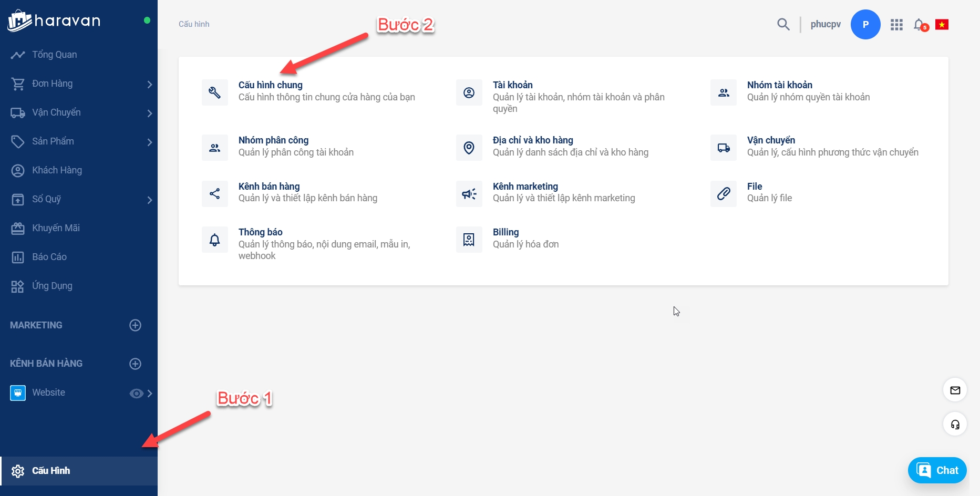Open Tổng Quan in the sidebar
The image size is (980, 496).
pyautogui.click(x=54, y=55)
